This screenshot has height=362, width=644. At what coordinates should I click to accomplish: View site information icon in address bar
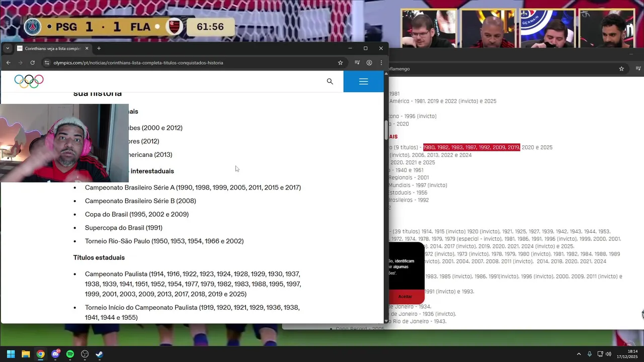pyautogui.click(x=47, y=63)
